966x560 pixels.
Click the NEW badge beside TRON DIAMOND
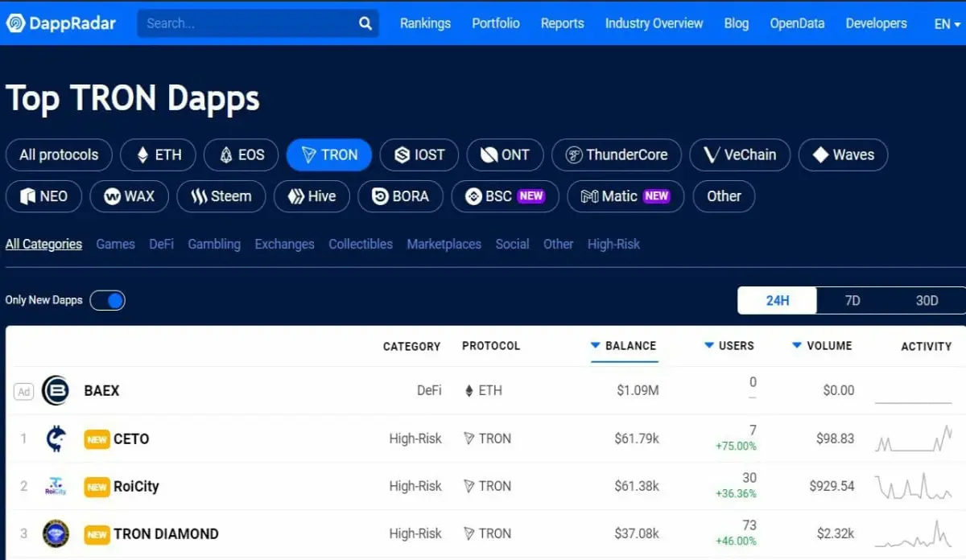tap(97, 534)
